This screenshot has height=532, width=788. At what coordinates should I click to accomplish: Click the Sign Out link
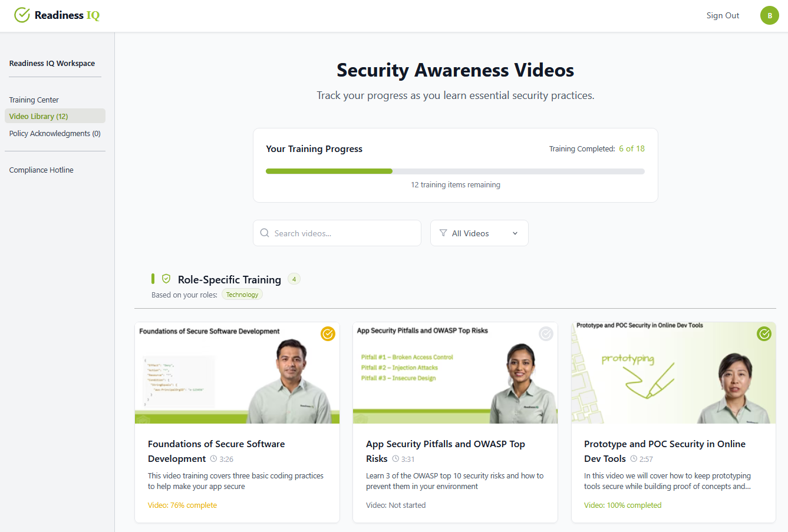[723, 15]
